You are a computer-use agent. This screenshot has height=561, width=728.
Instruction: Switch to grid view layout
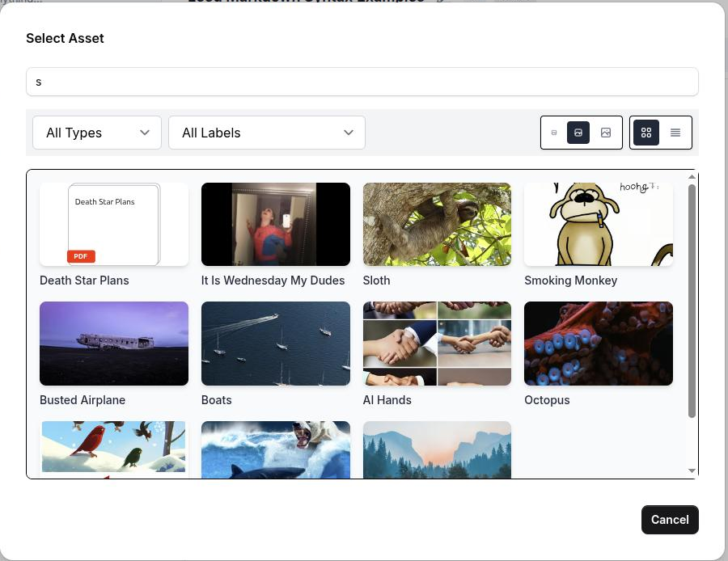[646, 133]
